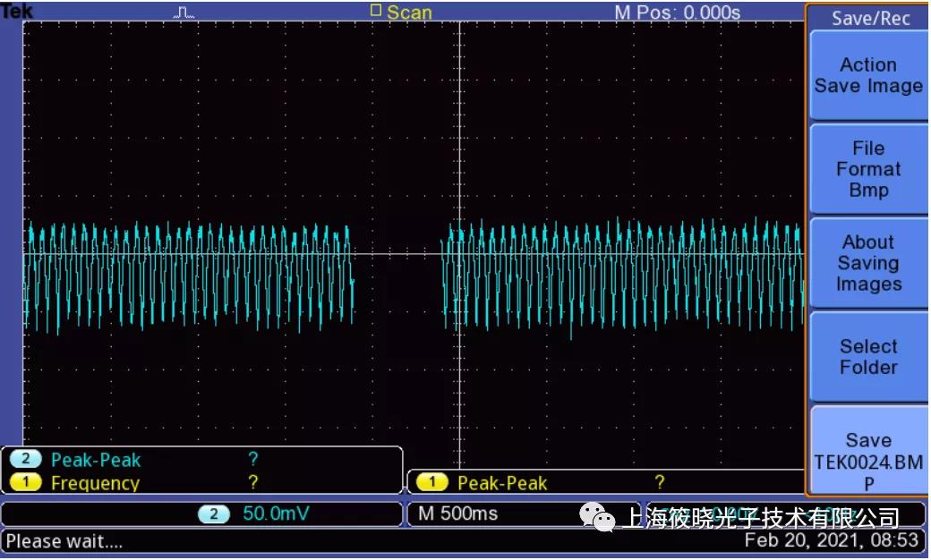This screenshot has height=560, width=931.
Task: Click channel 2 badge beside Peak-Peak
Action: pyautogui.click(x=26, y=459)
